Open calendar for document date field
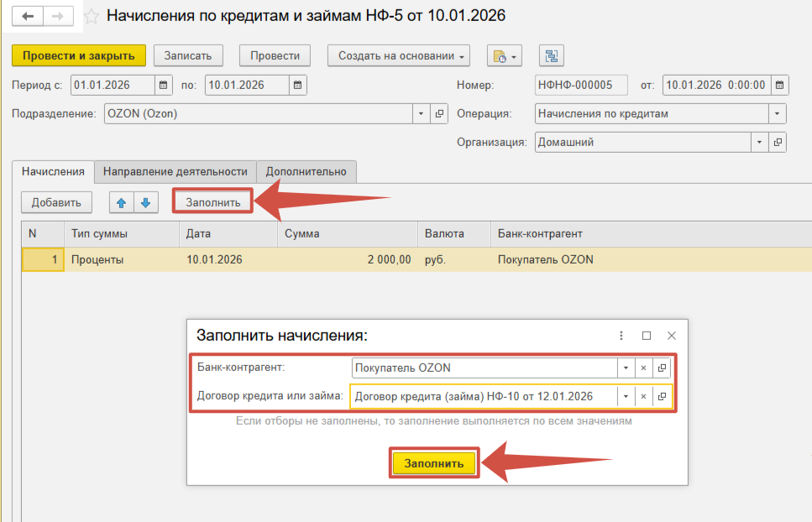 (780, 85)
